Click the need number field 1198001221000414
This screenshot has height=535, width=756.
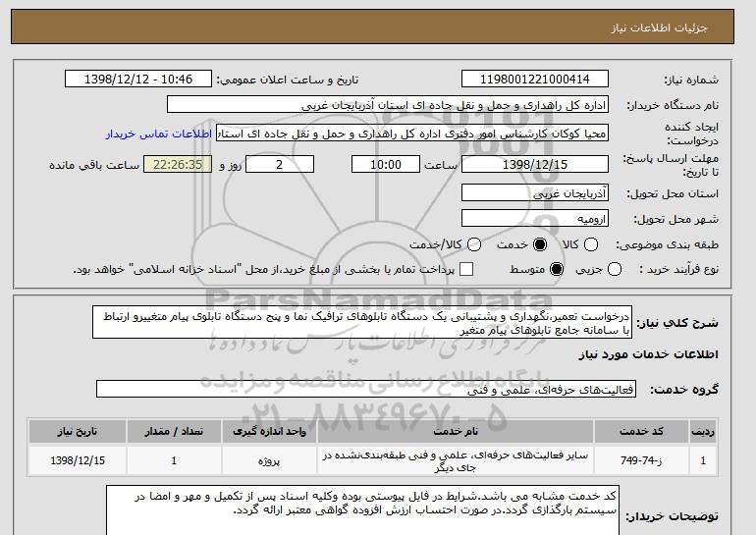(535, 80)
